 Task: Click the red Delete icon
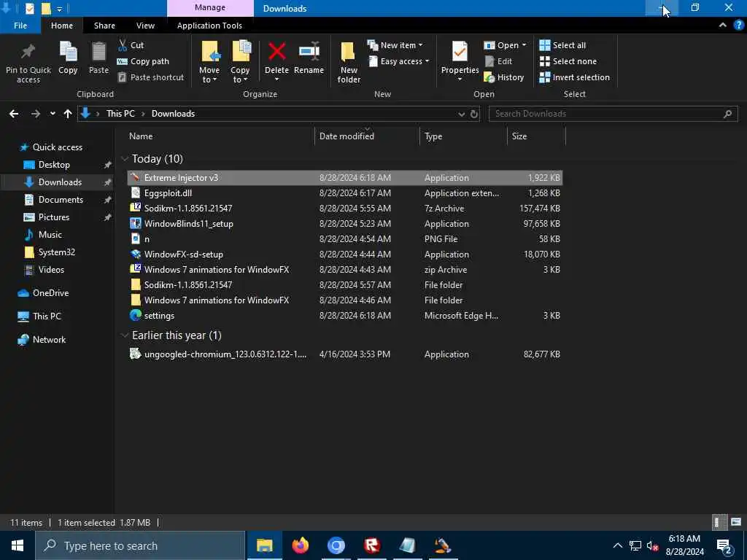tap(276, 52)
